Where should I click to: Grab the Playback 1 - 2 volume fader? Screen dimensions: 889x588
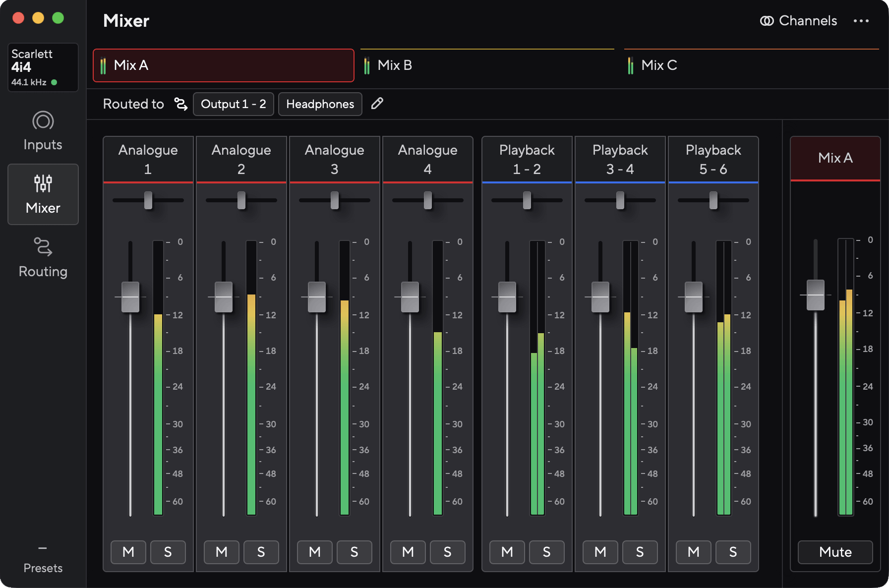(x=507, y=297)
